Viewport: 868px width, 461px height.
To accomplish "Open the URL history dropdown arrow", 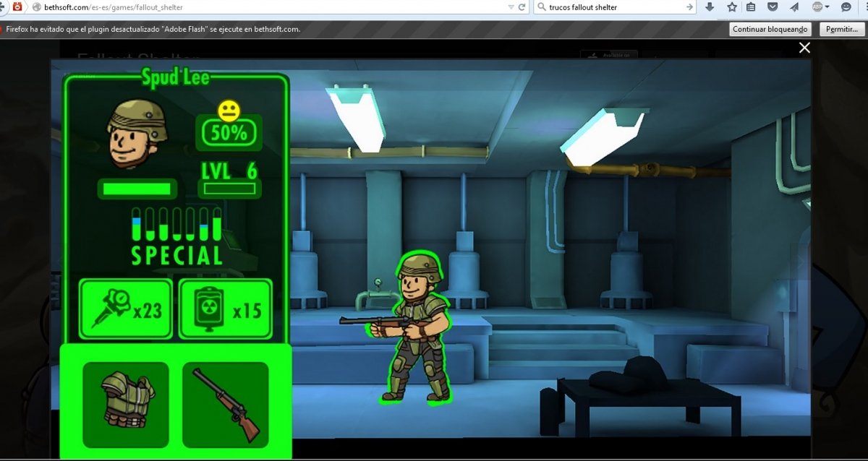I will point(510,7).
